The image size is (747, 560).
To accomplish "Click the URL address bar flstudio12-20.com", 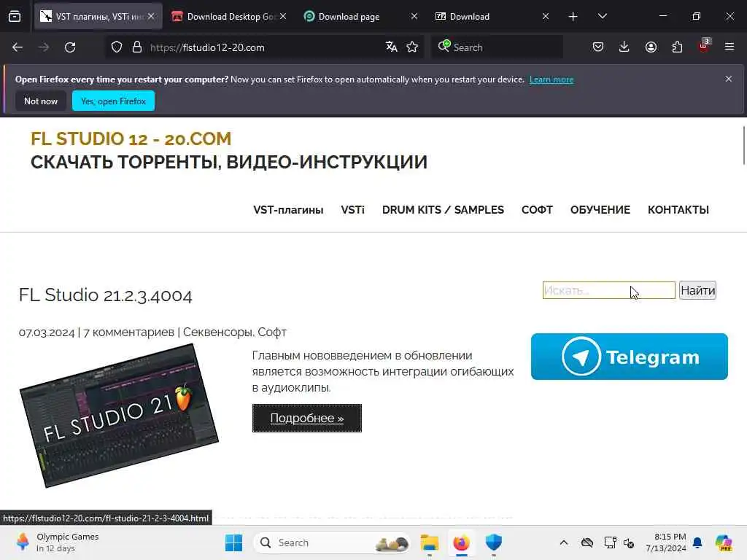I will (264, 47).
